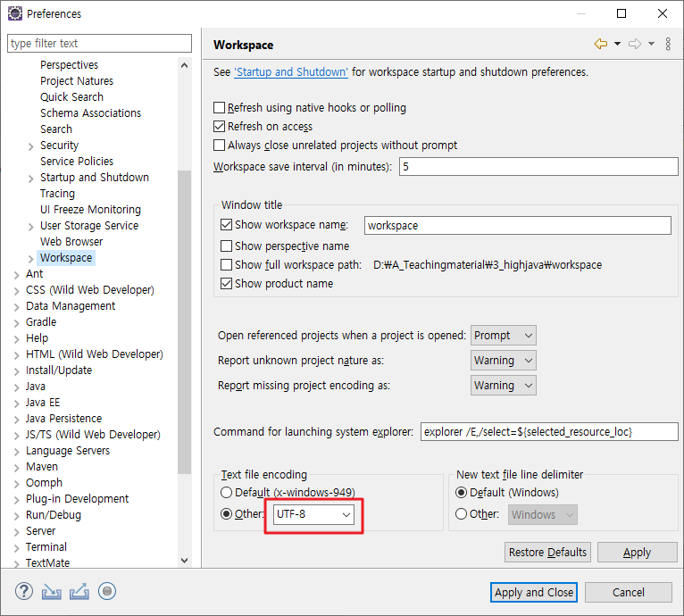Screen dimensions: 684x616
Task: Click the forward navigation arrow icon
Action: 635,44
